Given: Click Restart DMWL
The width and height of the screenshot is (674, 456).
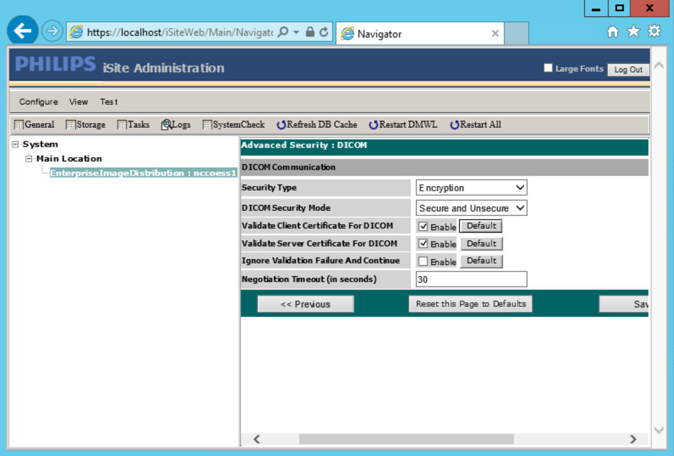Looking at the screenshot, I should [403, 125].
